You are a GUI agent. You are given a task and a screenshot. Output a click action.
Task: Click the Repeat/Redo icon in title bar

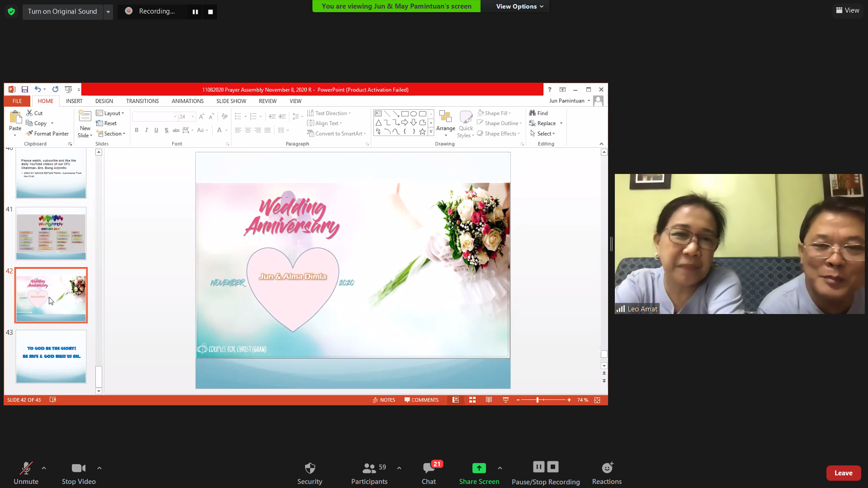pyautogui.click(x=55, y=89)
